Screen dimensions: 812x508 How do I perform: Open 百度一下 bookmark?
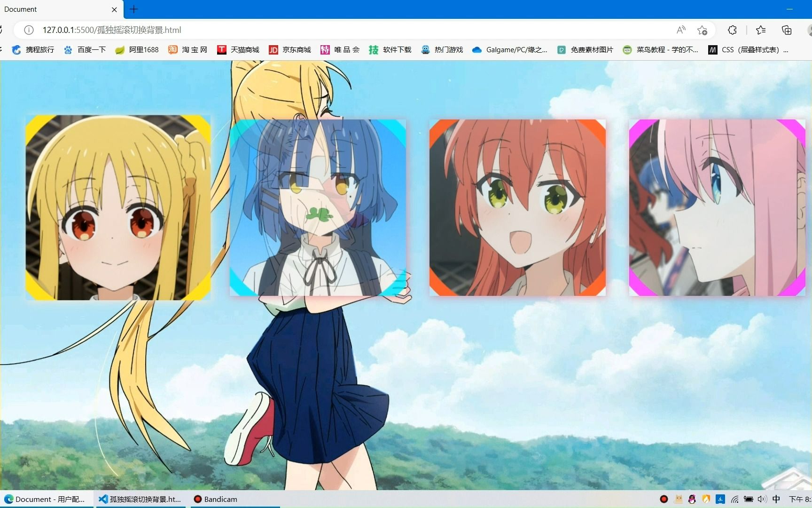click(x=85, y=49)
